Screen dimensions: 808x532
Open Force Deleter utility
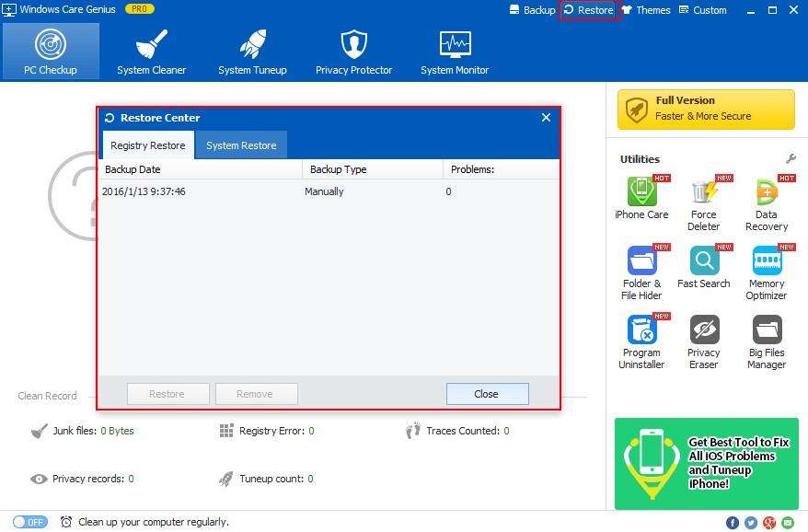point(704,203)
